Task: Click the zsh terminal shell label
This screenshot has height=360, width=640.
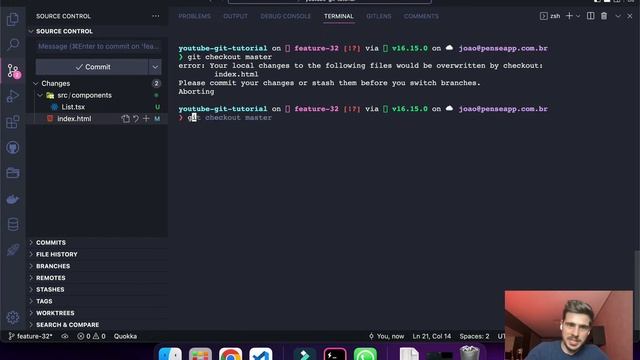Action: 550,16
